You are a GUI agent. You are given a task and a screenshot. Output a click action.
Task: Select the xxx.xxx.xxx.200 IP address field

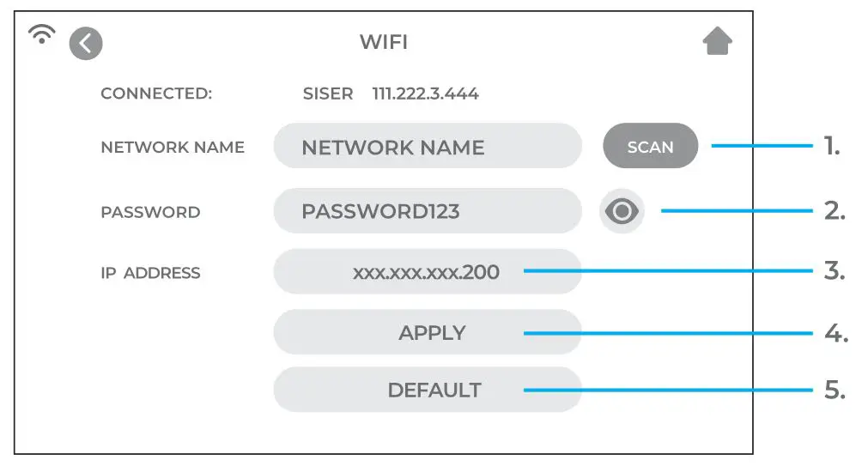[x=428, y=273]
